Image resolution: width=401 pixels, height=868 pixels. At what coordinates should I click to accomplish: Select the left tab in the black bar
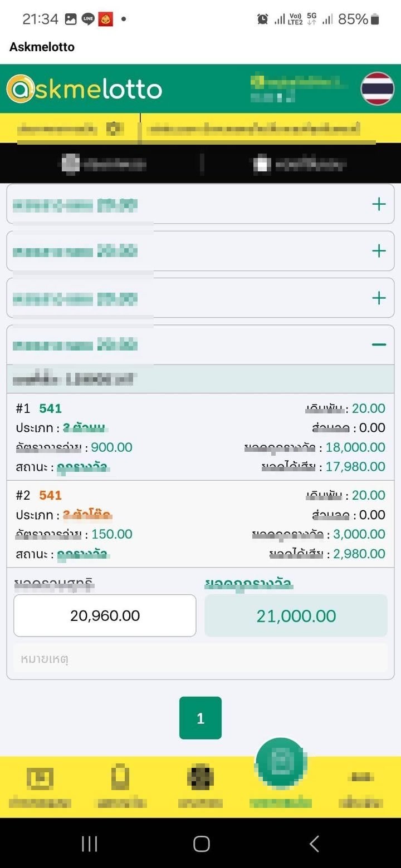103,164
